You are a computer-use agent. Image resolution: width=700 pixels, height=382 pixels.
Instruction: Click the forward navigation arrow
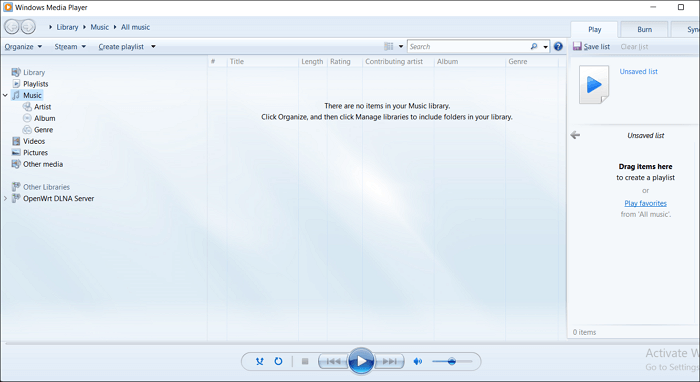(x=28, y=27)
